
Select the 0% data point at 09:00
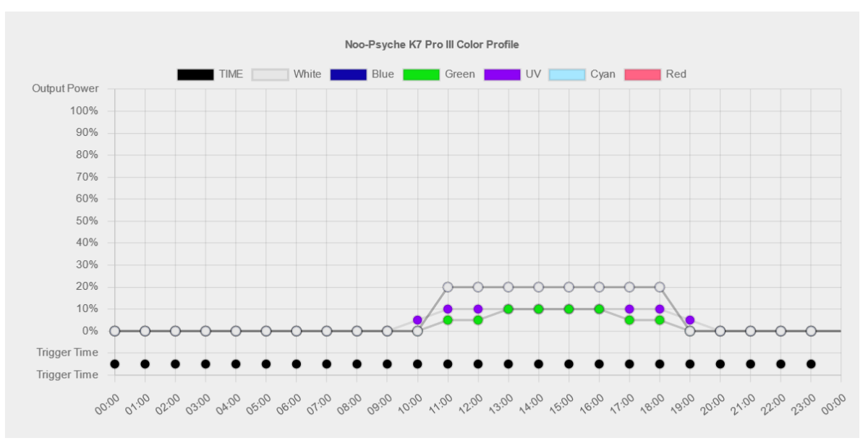point(387,331)
